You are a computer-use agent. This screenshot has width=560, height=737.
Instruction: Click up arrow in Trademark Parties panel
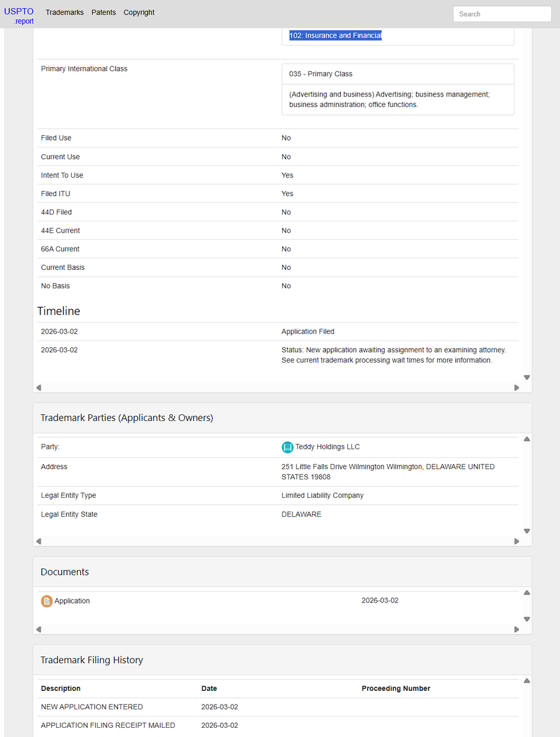pos(527,439)
